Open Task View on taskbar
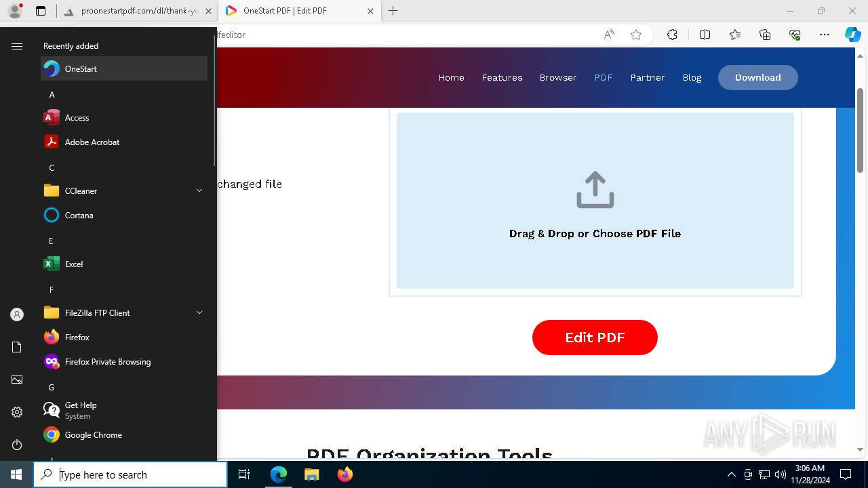 tap(244, 474)
